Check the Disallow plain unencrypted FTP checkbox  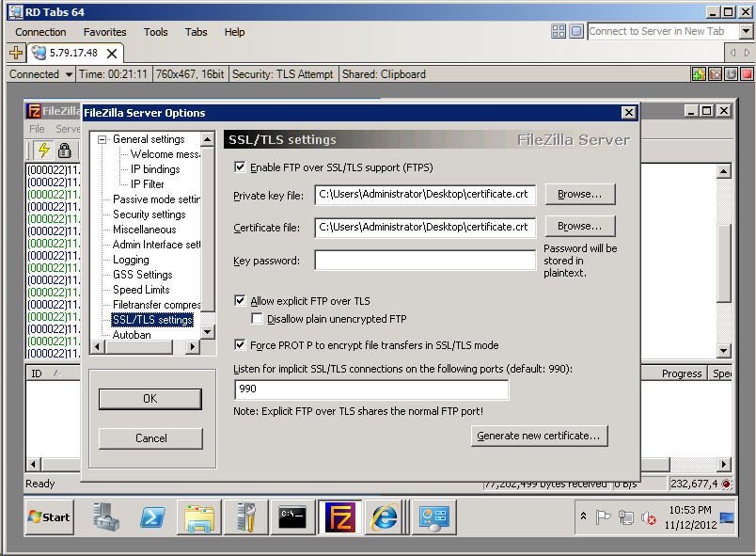click(x=258, y=319)
